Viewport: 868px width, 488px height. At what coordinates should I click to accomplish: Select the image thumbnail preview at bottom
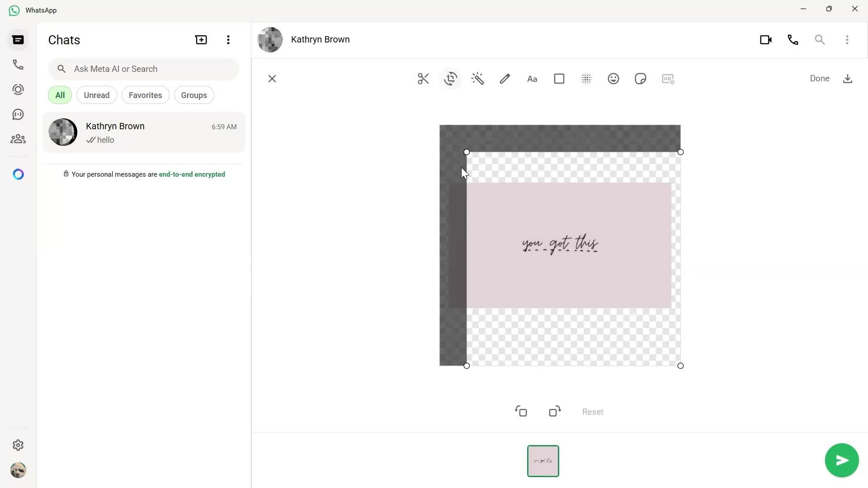(543, 461)
